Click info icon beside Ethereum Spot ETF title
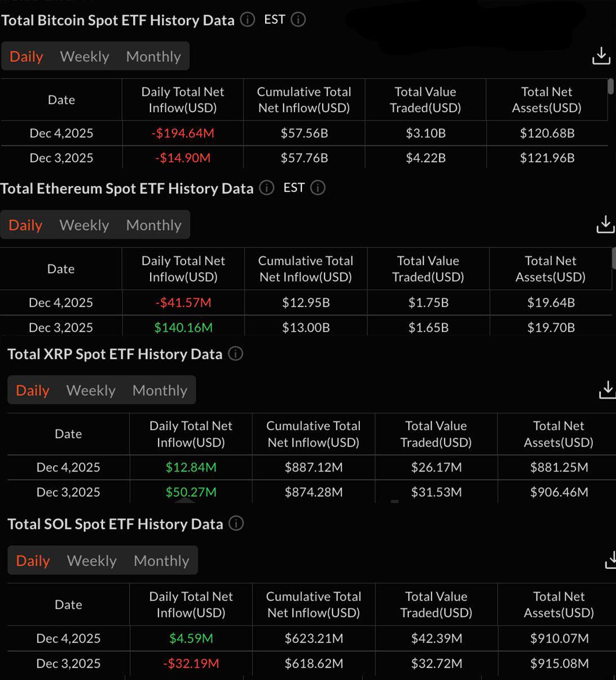Screen dimensions: 616x680 (266, 188)
